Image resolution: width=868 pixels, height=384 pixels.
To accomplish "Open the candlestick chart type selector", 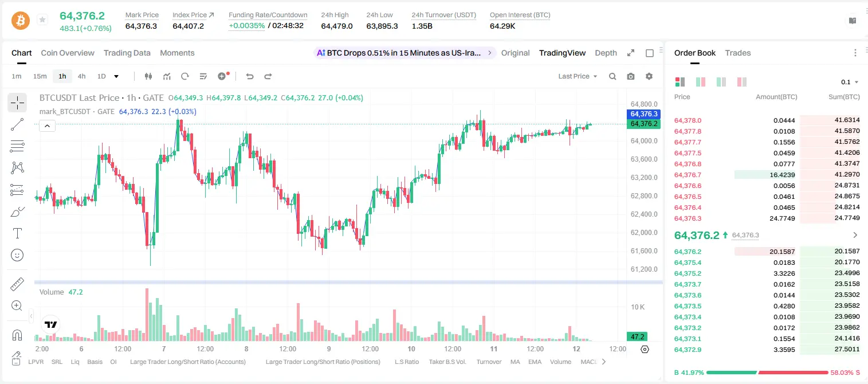I will coord(149,76).
